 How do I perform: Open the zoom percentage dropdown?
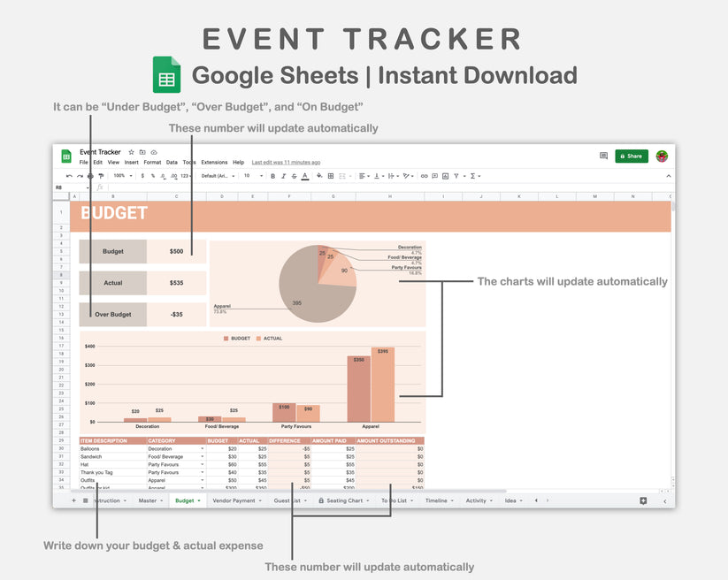(x=119, y=176)
